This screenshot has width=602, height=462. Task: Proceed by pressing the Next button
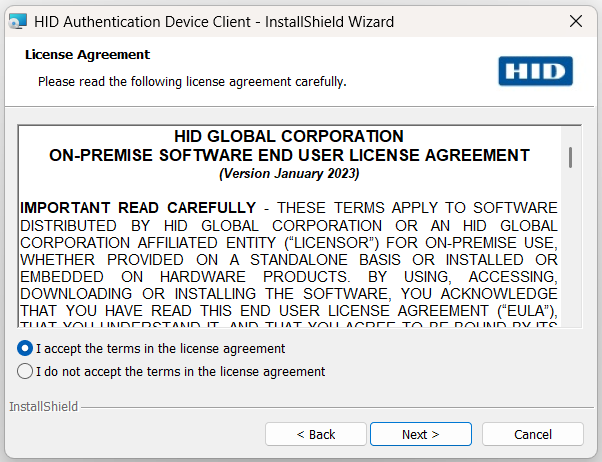pos(421,434)
